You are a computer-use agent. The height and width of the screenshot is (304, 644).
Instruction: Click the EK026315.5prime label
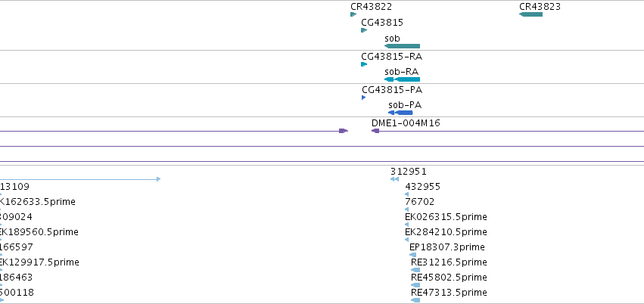(x=446, y=216)
